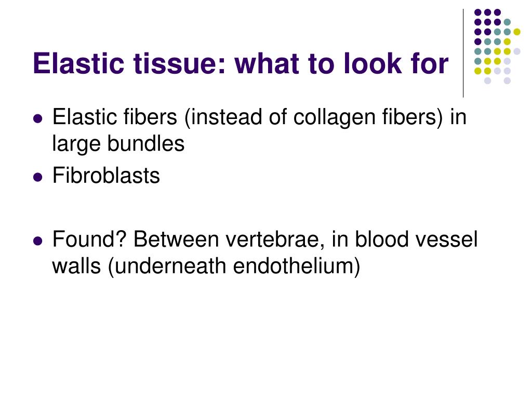The width and height of the screenshot is (532, 399).
Task: Click the rightmost yellow dot of the pattern
Action: pos(517,32)
